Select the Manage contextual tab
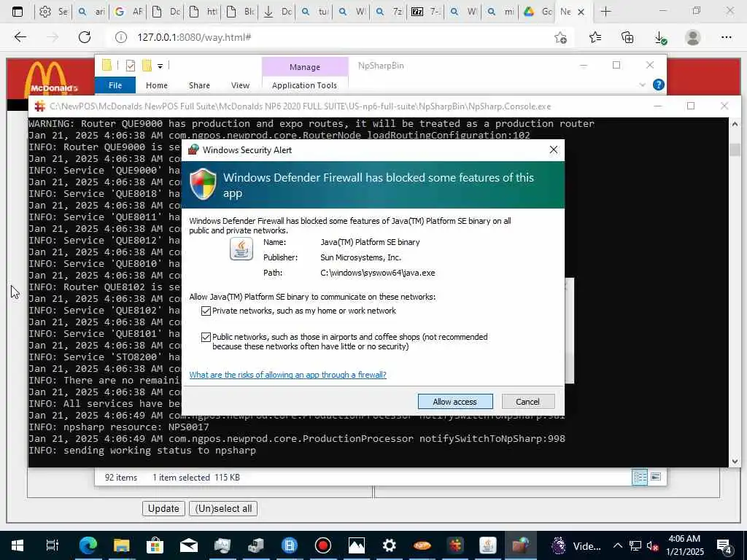The image size is (747, 560). 305,67
